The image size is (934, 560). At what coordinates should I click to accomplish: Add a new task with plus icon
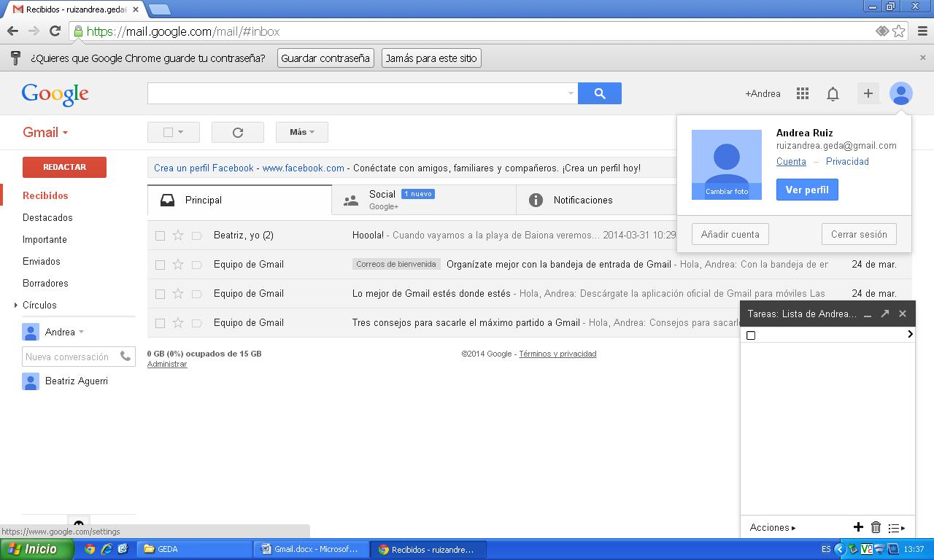(858, 527)
